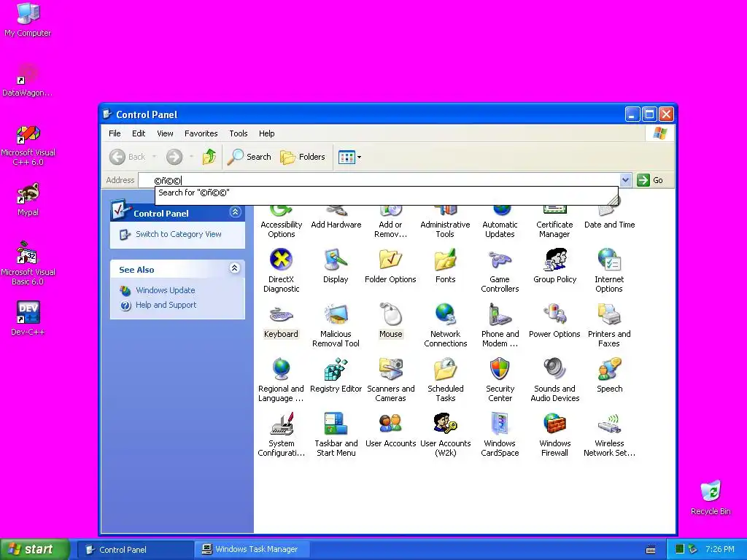Click Switch to Category View link
747x560 pixels.
(178, 234)
